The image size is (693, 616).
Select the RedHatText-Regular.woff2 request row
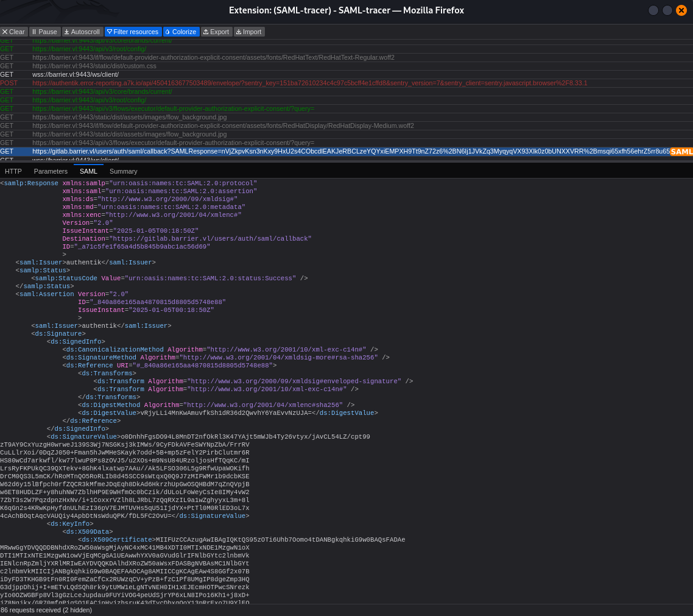pos(346,57)
